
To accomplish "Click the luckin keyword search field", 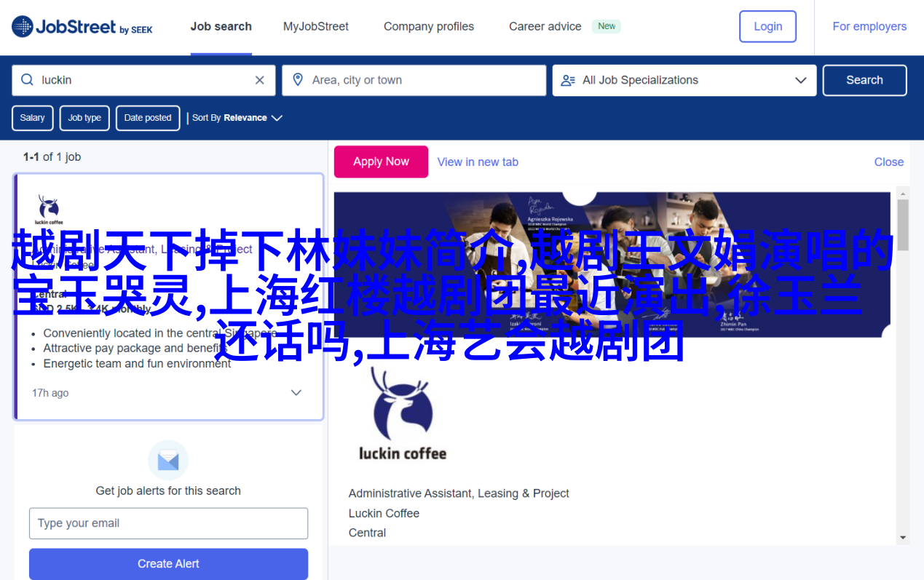I will click(143, 80).
